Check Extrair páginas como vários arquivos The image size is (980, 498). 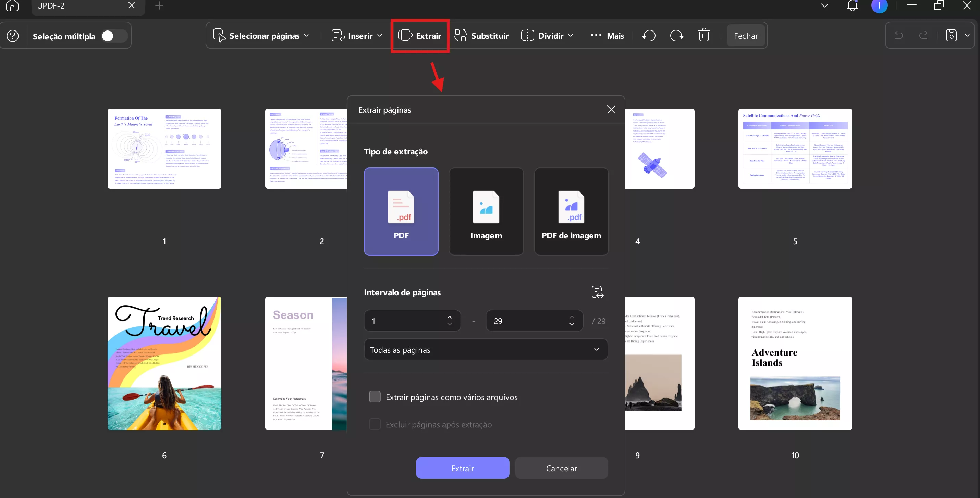tap(375, 397)
